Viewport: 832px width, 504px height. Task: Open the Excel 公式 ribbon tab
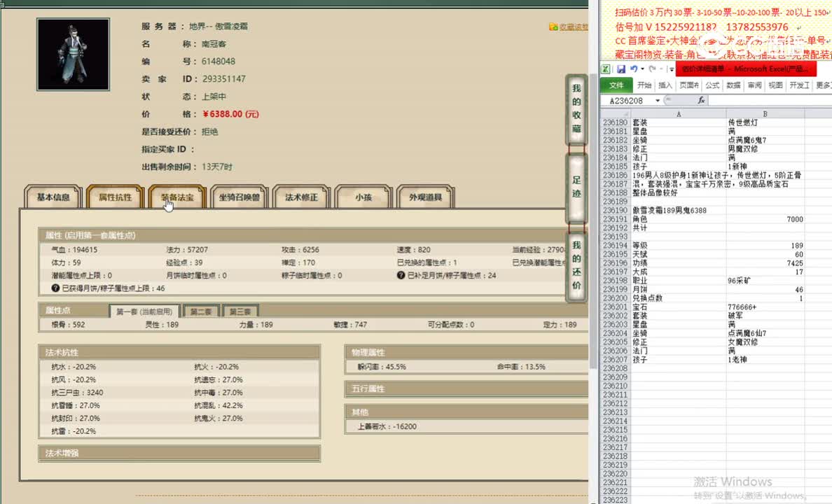point(712,85)
